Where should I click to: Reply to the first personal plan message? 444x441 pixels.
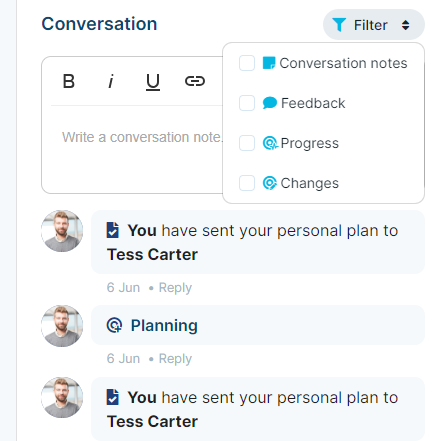[x=175, y=288]
